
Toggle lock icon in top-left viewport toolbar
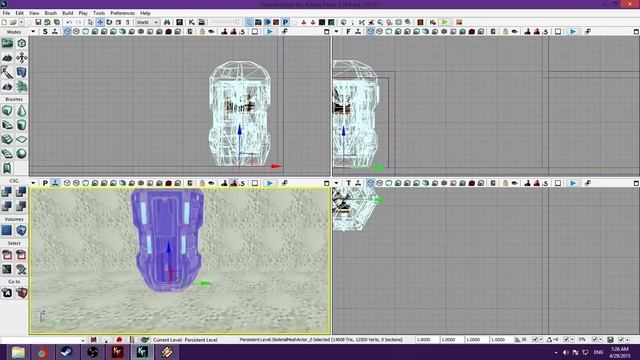(202, 31)
